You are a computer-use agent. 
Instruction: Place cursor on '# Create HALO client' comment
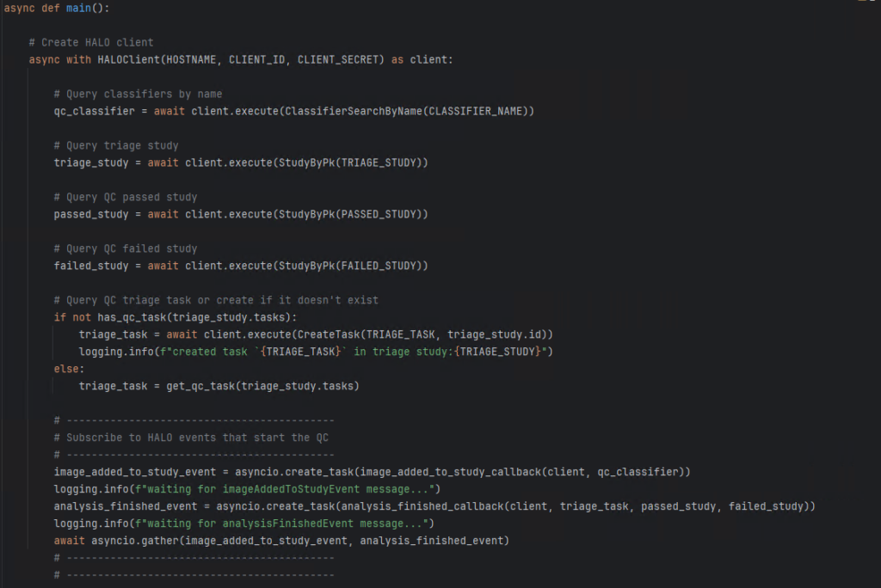(x=90, y=42)
